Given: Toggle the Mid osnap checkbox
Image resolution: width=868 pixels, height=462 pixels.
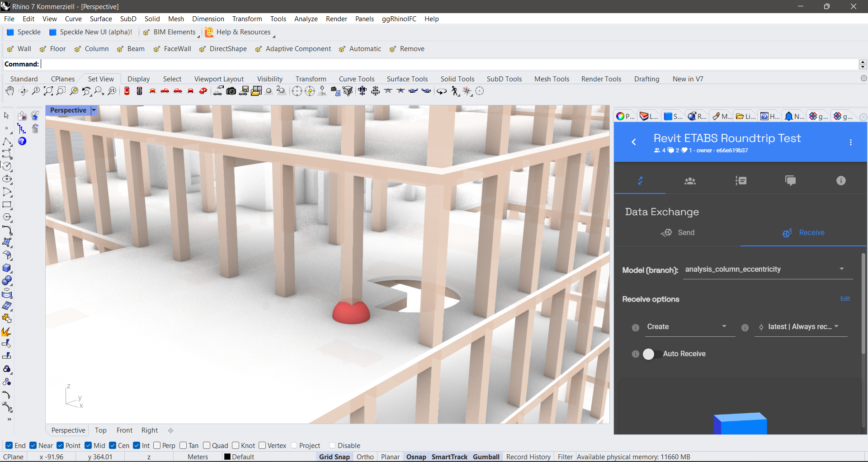Looking at the screenshot, I should tap(88, 446).
